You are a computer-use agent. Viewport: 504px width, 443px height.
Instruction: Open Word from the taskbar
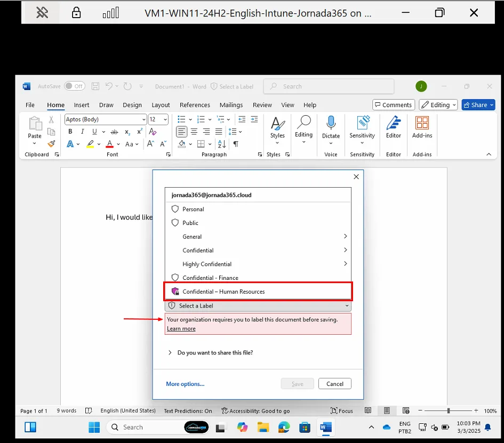tap(326, 427)
